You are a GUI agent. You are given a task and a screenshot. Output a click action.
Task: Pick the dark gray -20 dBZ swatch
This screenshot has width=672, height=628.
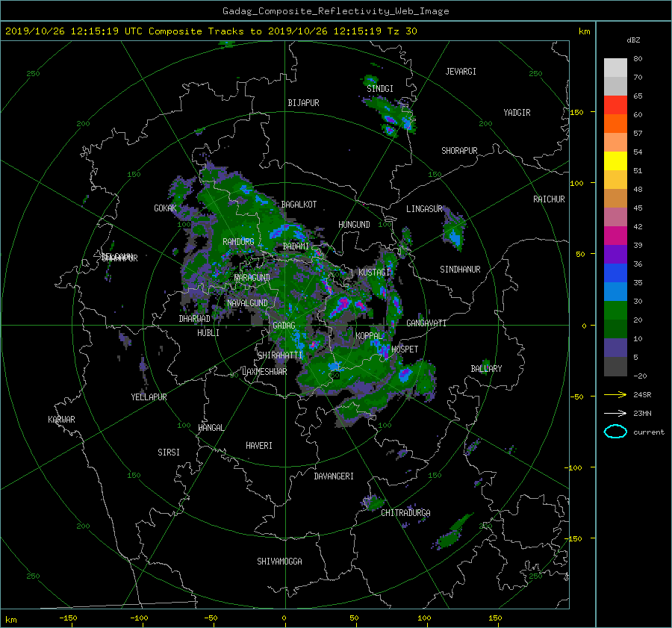click(615, 367)
